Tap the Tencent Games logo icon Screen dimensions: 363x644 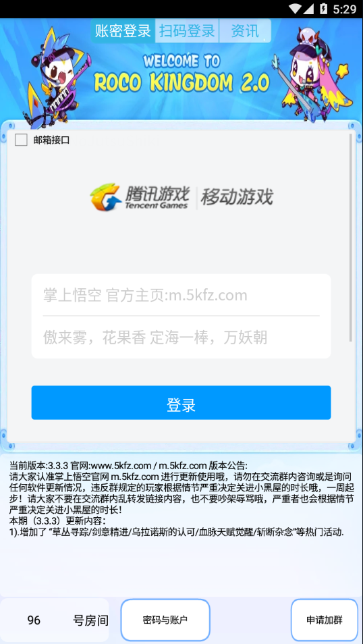105,197
